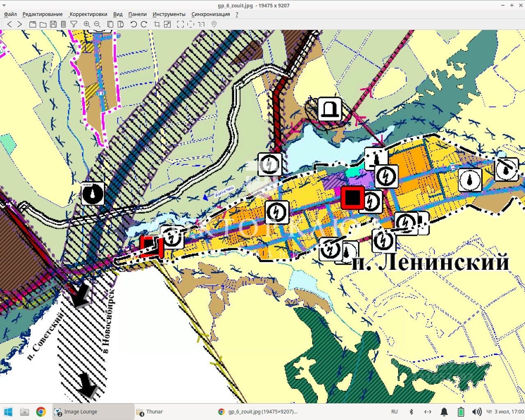Show image at 1:1 original size

click(201, 24)
